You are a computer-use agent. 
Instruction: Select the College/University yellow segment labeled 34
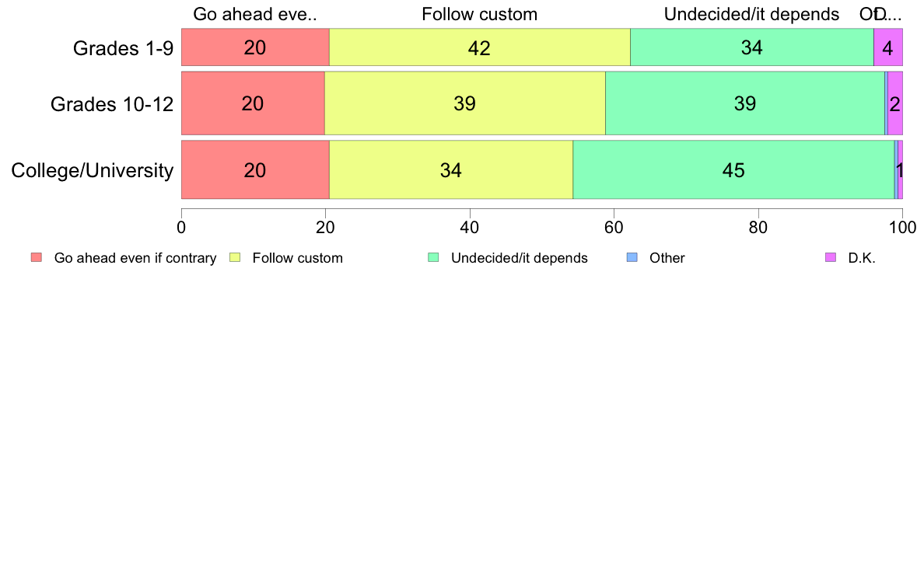tap(451, 169)
